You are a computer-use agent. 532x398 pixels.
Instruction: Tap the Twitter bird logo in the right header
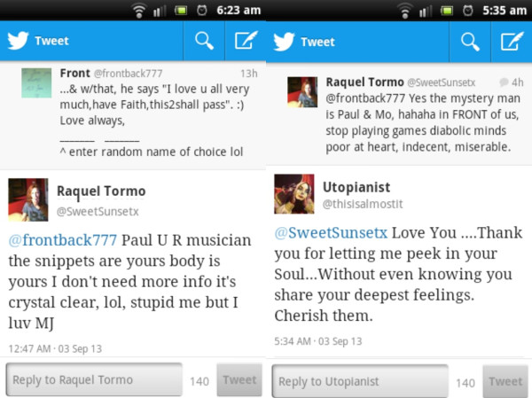coord(284,42)
